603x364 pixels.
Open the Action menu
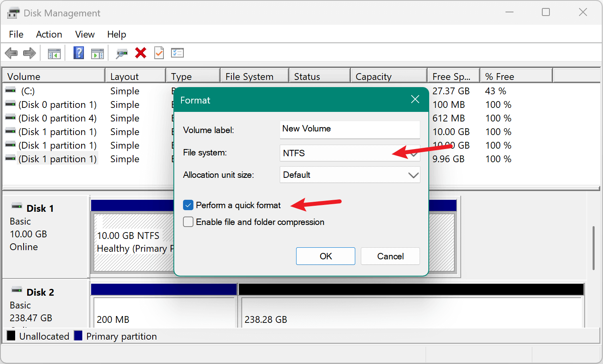48,34
